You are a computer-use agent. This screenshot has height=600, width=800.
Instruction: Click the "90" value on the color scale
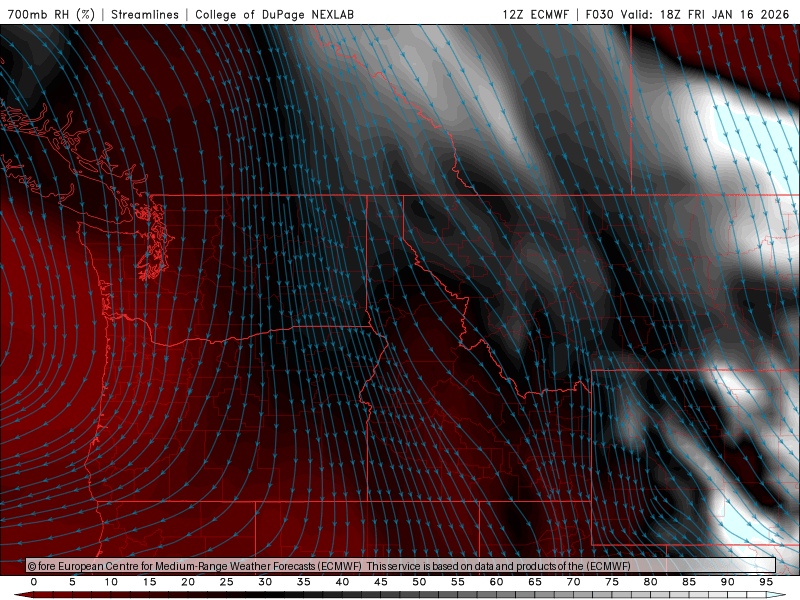(x=728, y=582)
